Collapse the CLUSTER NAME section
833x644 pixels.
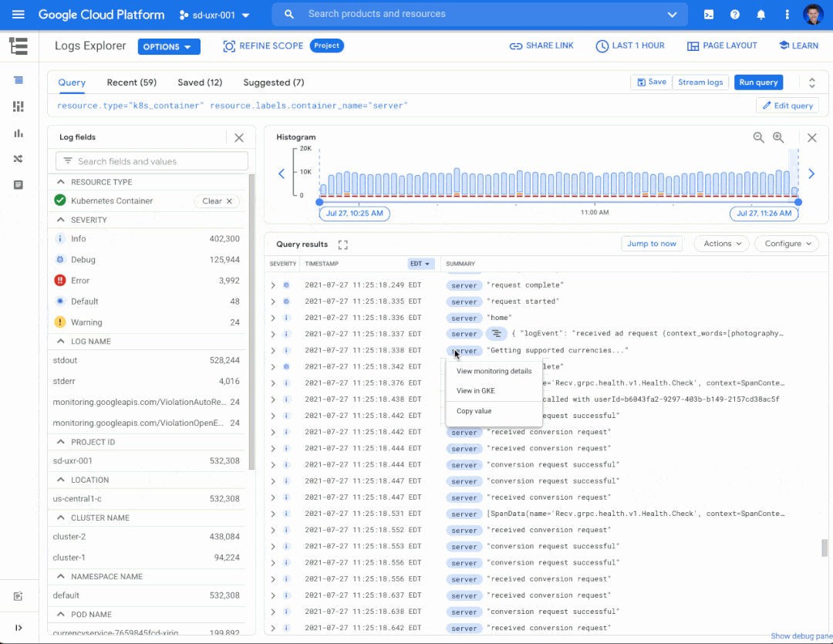tap(61, 518)
